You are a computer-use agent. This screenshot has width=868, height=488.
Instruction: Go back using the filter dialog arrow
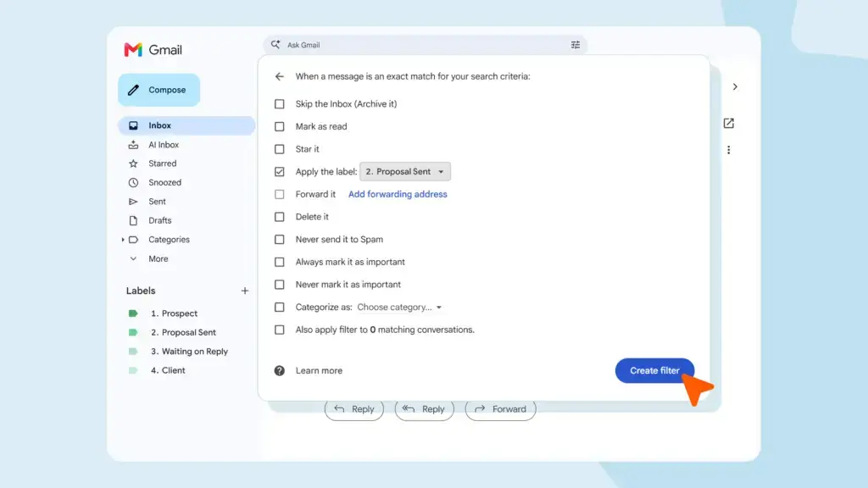(x=279, y=76)
